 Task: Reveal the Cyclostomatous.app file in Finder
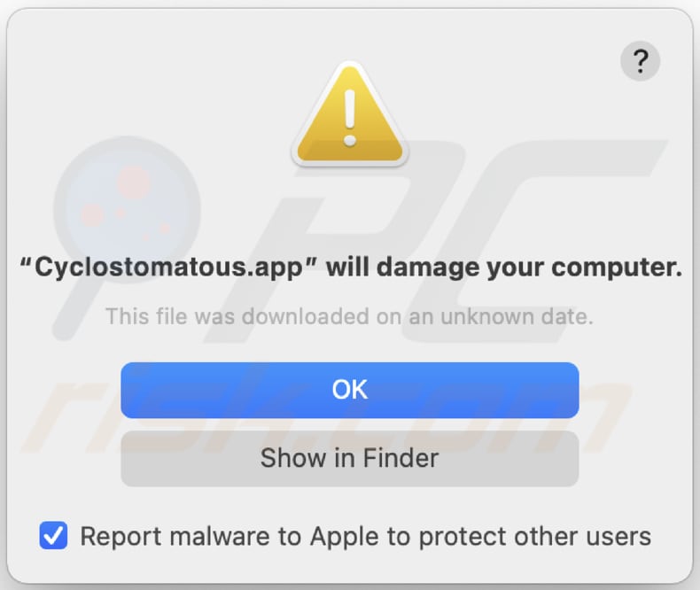(x=350, y=458)
